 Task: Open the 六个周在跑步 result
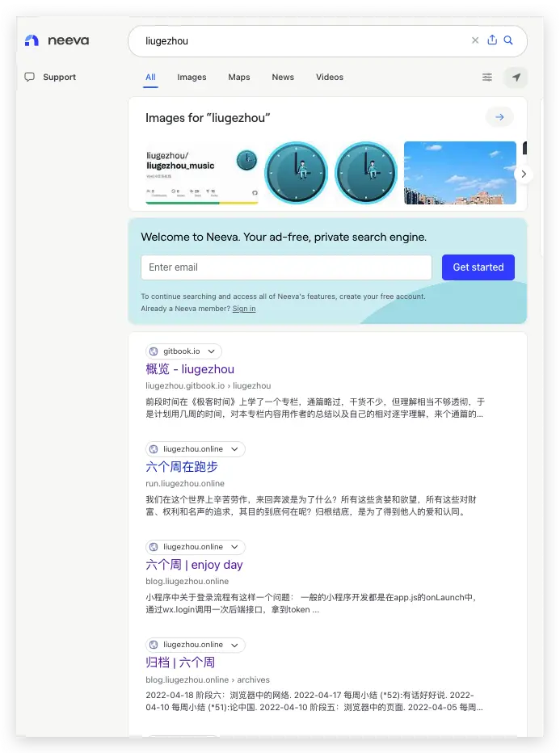coord(182,466)
